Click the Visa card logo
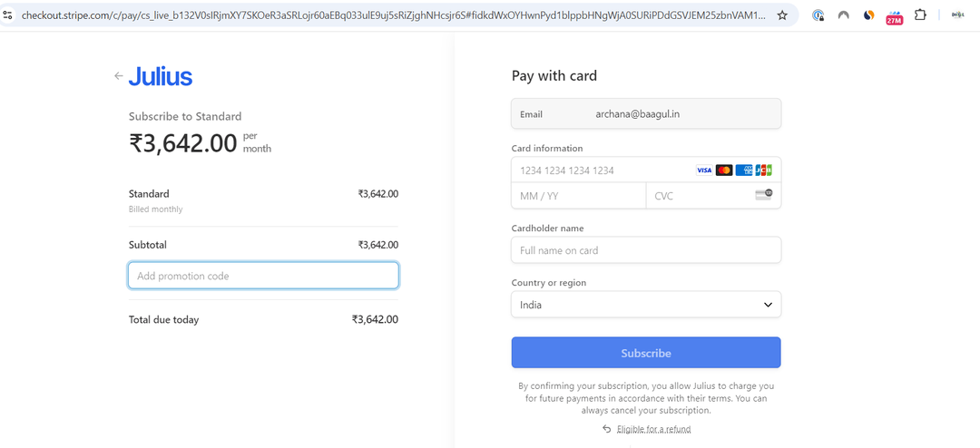 (x=704, y=170)
